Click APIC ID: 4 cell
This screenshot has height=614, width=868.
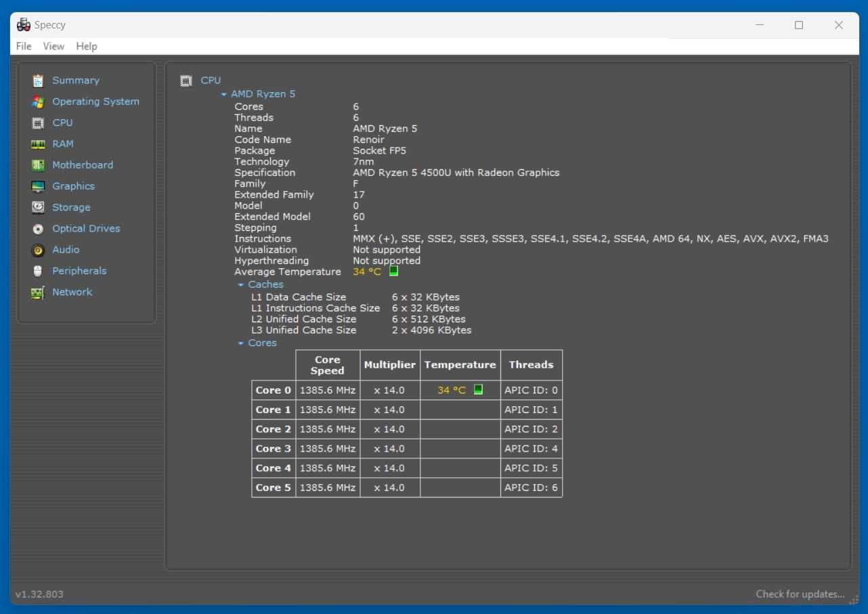coord(531,448)
